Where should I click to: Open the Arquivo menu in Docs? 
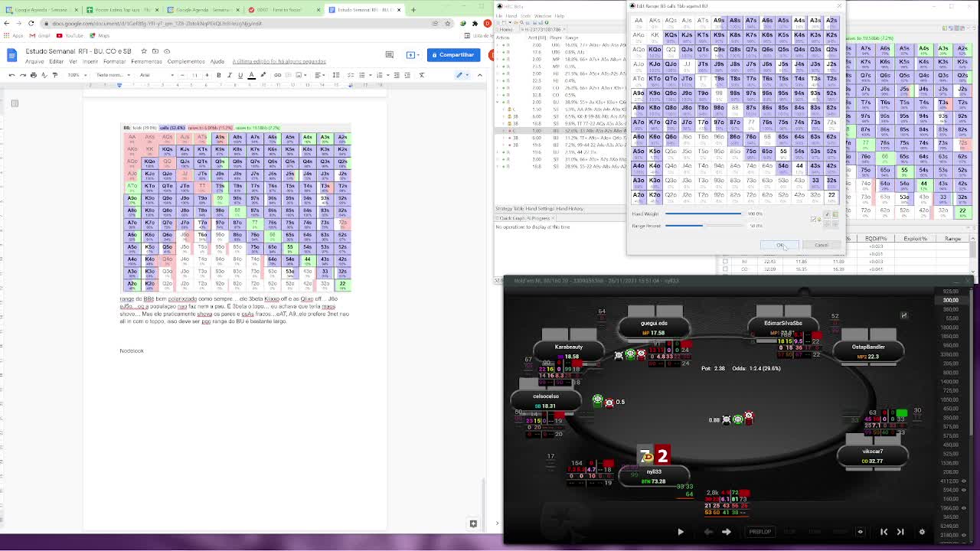click(34, 61)
